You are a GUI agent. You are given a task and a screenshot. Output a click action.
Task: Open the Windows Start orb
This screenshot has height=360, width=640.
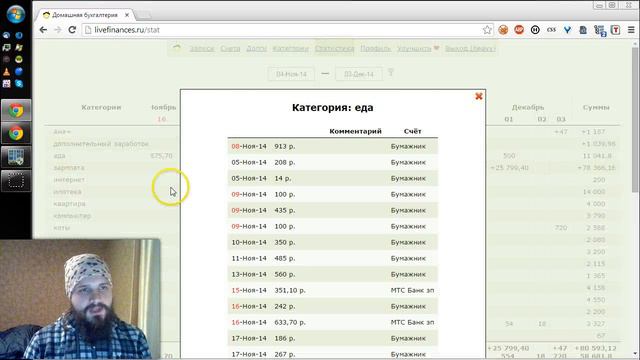coord(16,14)
